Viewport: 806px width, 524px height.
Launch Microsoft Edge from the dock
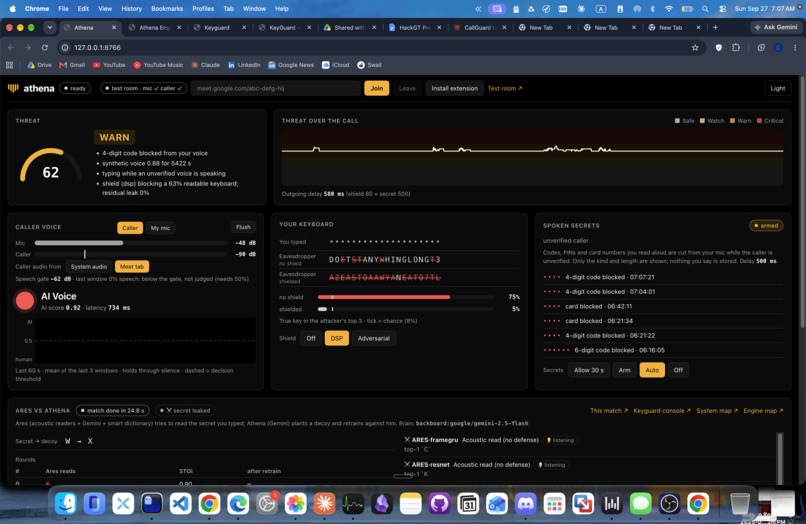tap(238, 503)
